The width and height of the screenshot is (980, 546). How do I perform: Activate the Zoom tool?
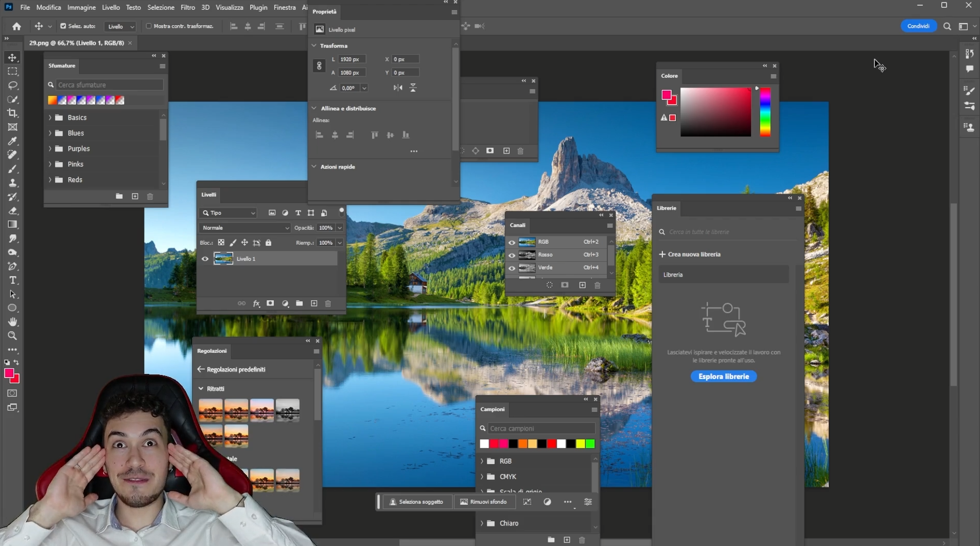(x=12, y=336)
